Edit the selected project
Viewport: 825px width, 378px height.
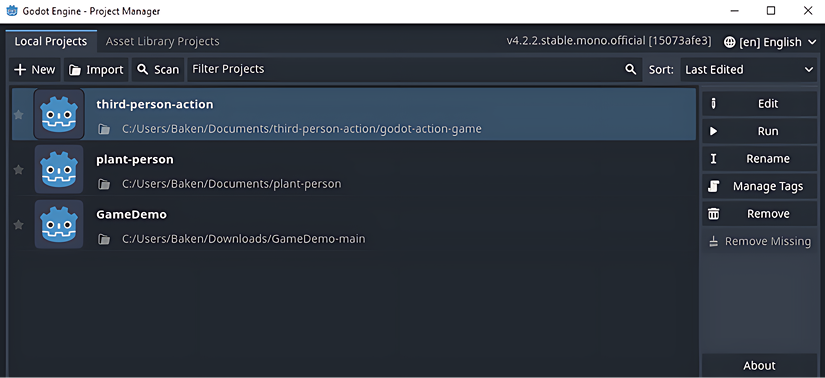(x=759, y=104)
